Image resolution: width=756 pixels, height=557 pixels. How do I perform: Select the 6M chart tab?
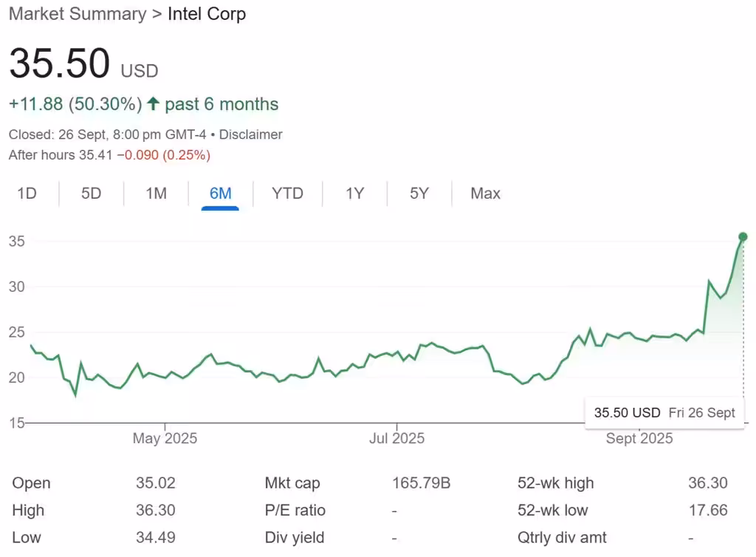[220, 193]
